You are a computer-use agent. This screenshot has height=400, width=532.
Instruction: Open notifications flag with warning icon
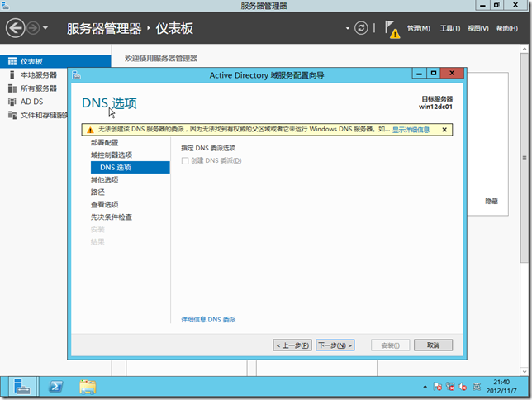click(x=392, y=29)
